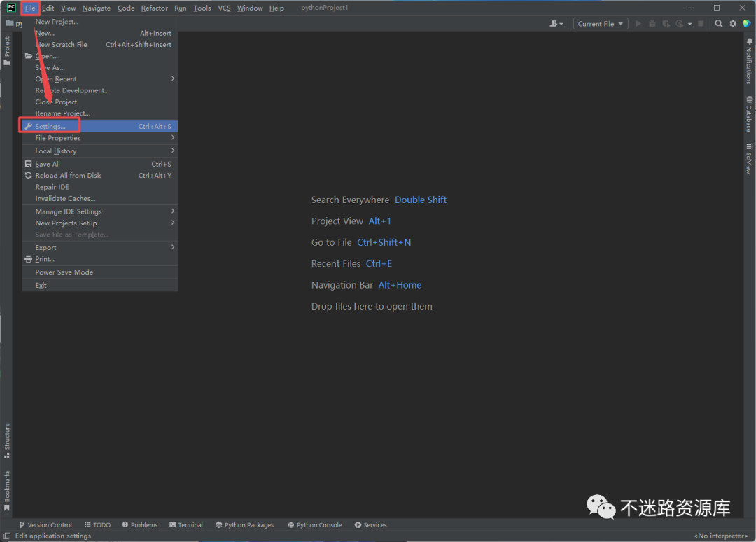The width and height of the screenshot is (756, 542).
Task: Open the Python Packages tool window
Action: [x=245, y=525]
